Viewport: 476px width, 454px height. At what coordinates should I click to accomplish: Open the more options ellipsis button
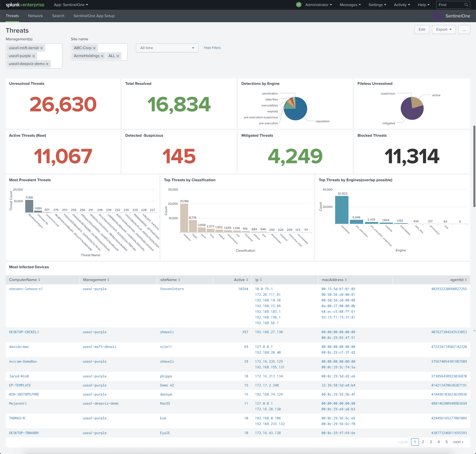464,29
